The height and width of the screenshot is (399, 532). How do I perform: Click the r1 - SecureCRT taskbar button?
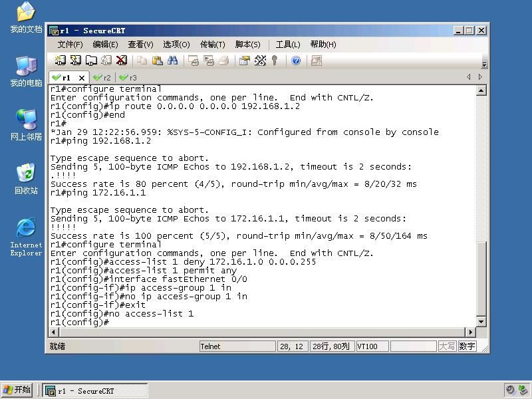95,390
